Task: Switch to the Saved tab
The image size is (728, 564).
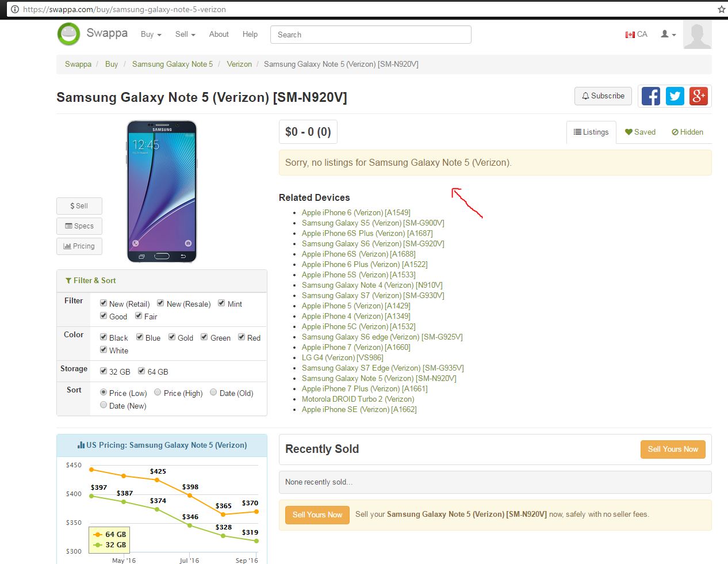Action: pos(641,132)
